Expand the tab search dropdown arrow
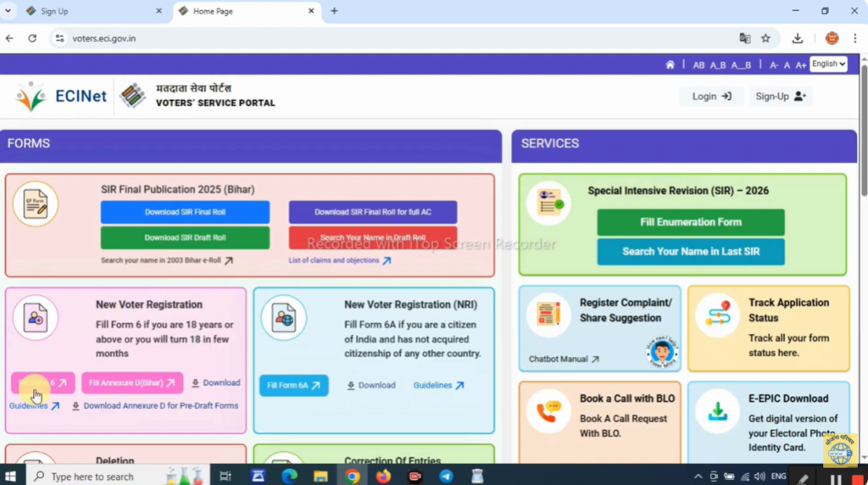The height and width of the screenshot is (485, 868). click(x=10, y=11)
